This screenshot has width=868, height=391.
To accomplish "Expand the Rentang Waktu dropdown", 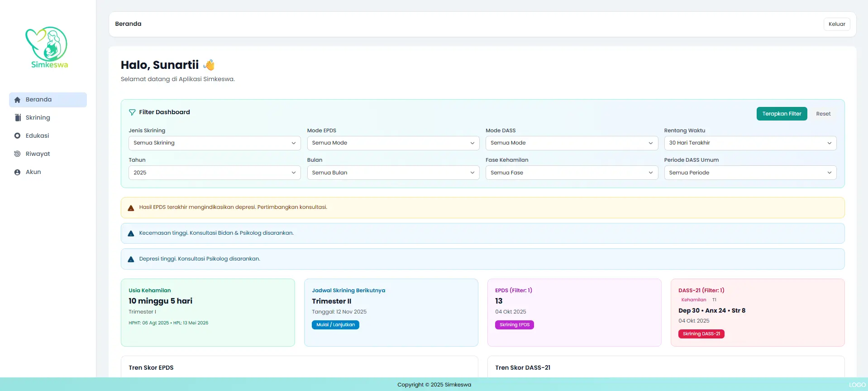I will point(750,143).
